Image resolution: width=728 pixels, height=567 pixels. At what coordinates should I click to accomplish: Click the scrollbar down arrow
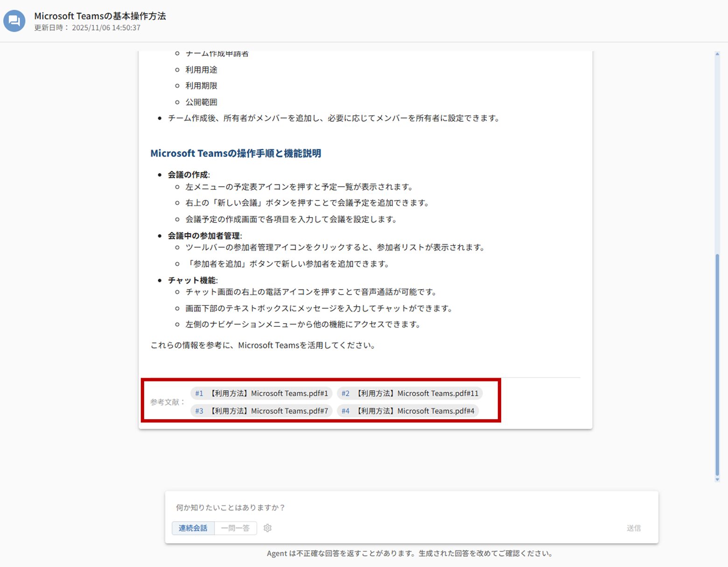[716, 478]
